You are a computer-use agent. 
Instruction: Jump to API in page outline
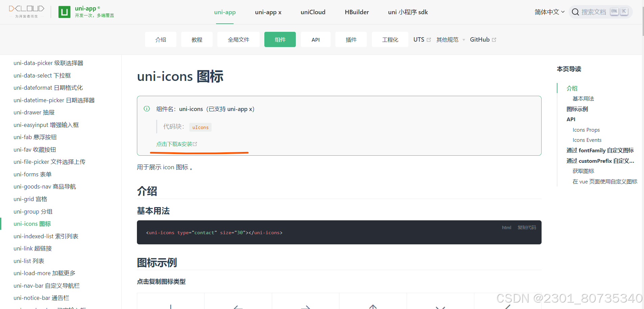[x=571, y=119]
